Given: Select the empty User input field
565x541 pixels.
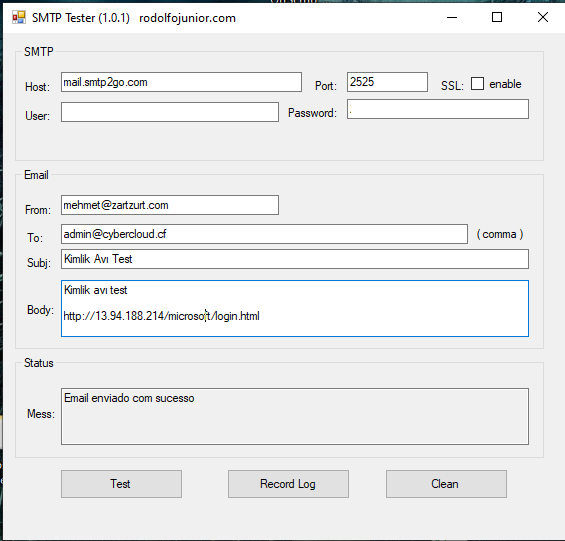Looking at the screenshot, I should [x=170, y=112].
